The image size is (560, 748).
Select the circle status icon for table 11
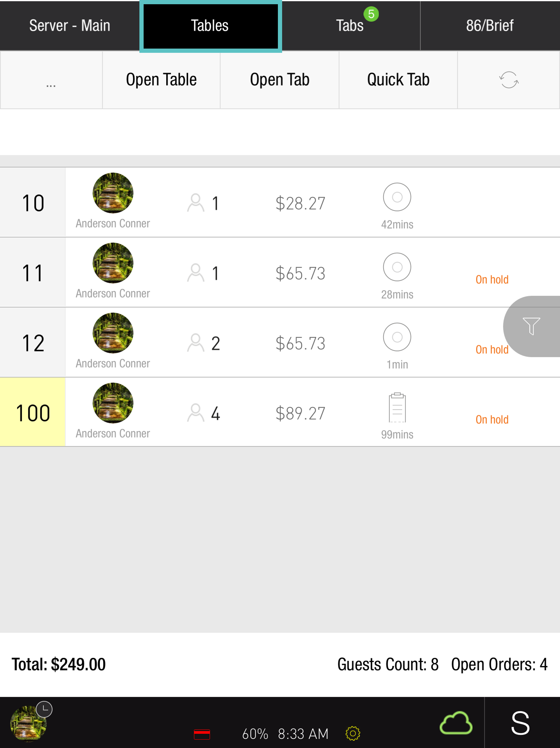397,267
